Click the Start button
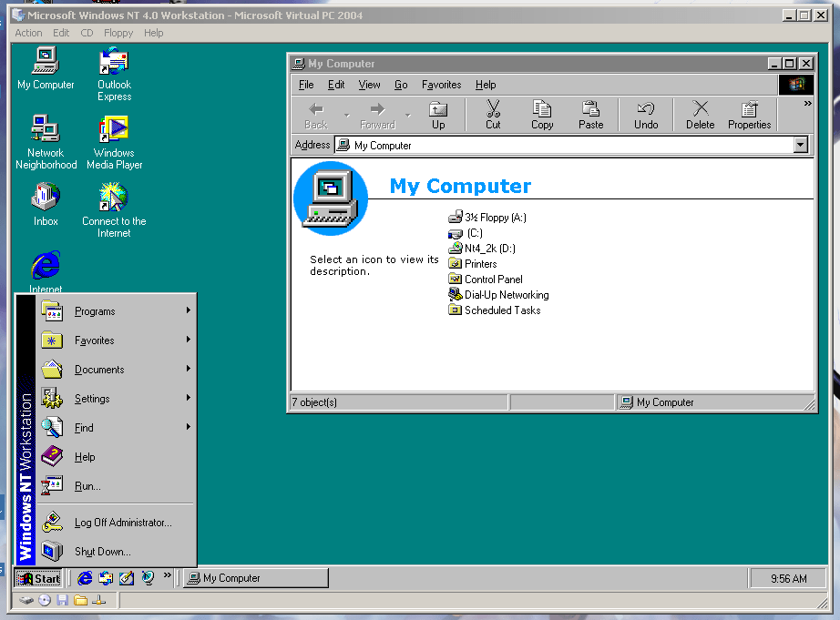Screen dimensions: 840x620 pyautogui.click(x=38, y=578)
